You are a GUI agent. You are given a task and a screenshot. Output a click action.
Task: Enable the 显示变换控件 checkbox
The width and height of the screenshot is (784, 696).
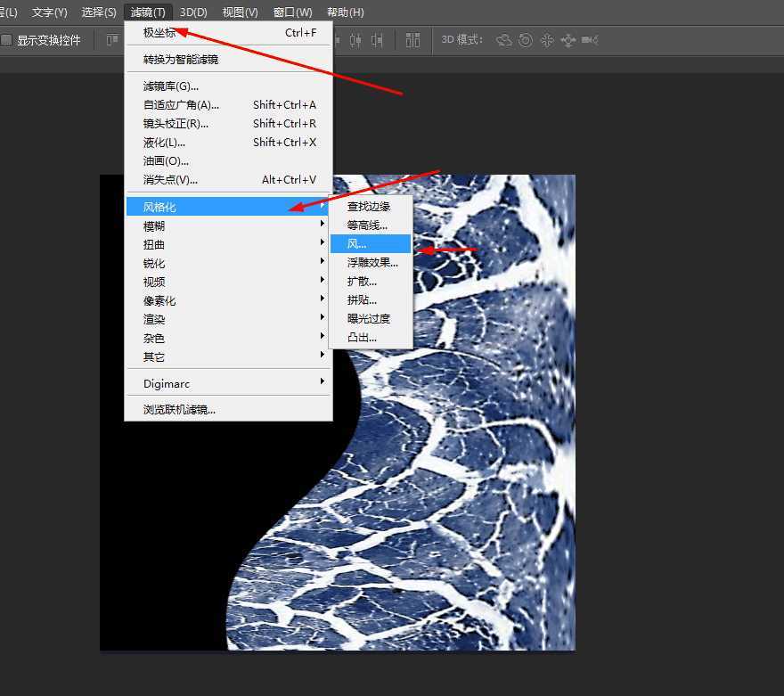(x=6, y=40)
